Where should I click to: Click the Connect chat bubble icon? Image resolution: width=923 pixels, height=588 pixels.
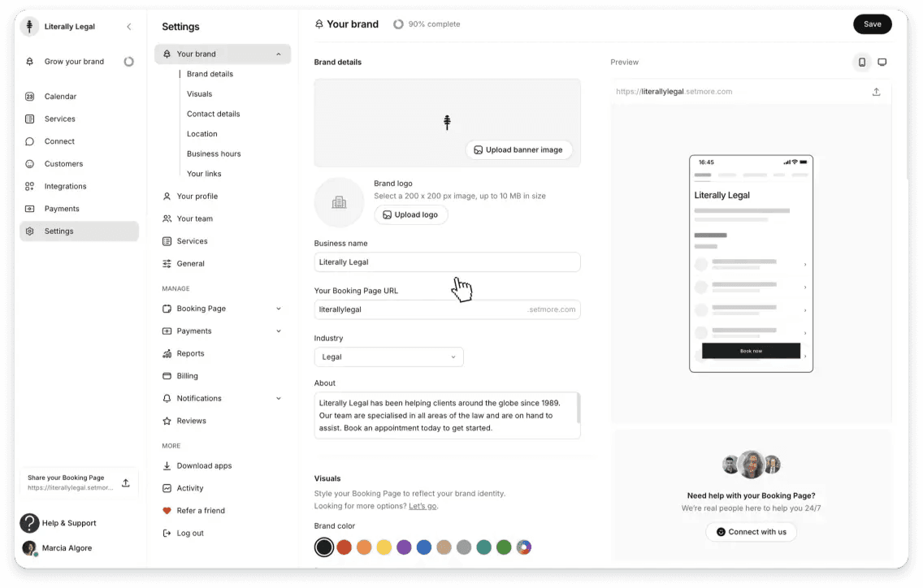[x=29, y=141]
